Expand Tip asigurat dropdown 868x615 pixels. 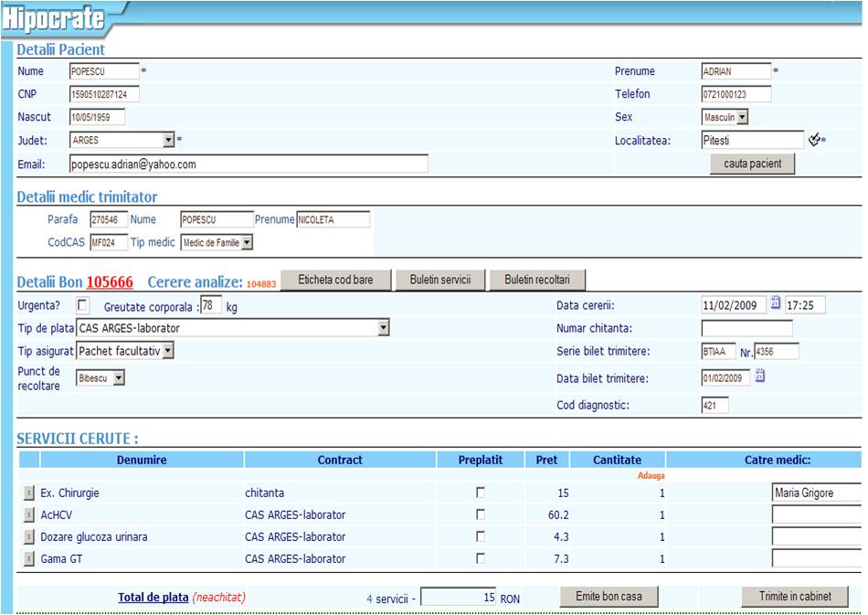point(124,350)
